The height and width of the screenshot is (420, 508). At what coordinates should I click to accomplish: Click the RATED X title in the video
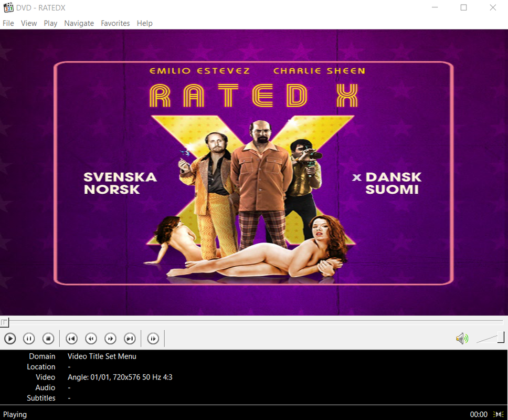(x=254, y=95)
